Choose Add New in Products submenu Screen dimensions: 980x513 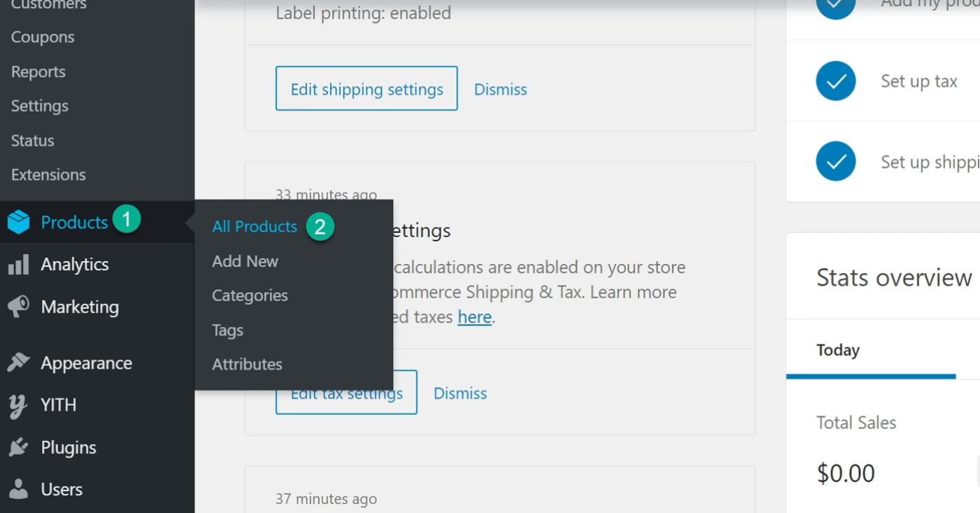pos(245,261)
